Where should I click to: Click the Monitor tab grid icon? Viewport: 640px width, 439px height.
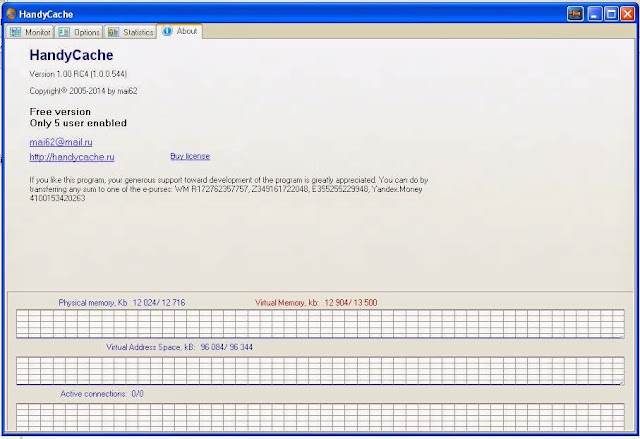(x=16, y=32)
